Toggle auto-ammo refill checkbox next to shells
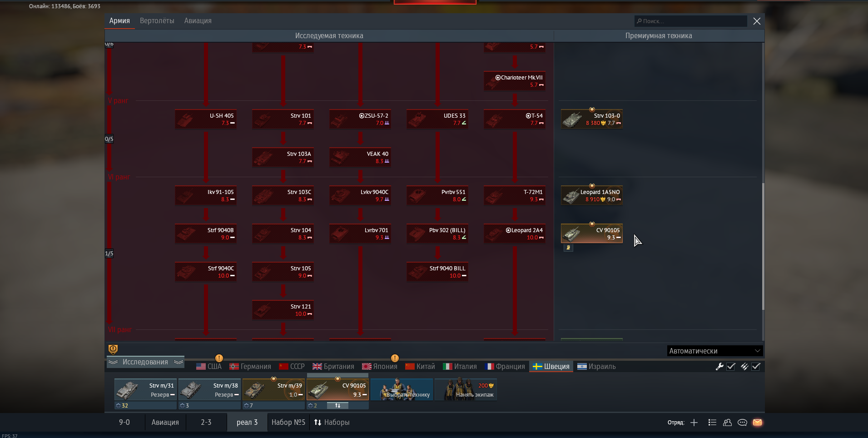868x438 pixels. (x=756, y=367)
